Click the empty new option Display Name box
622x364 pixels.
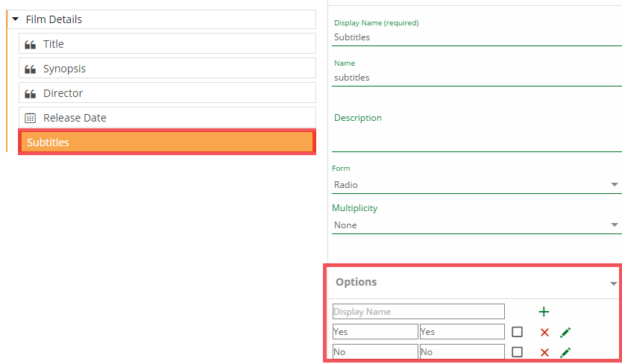pos(418,312)
